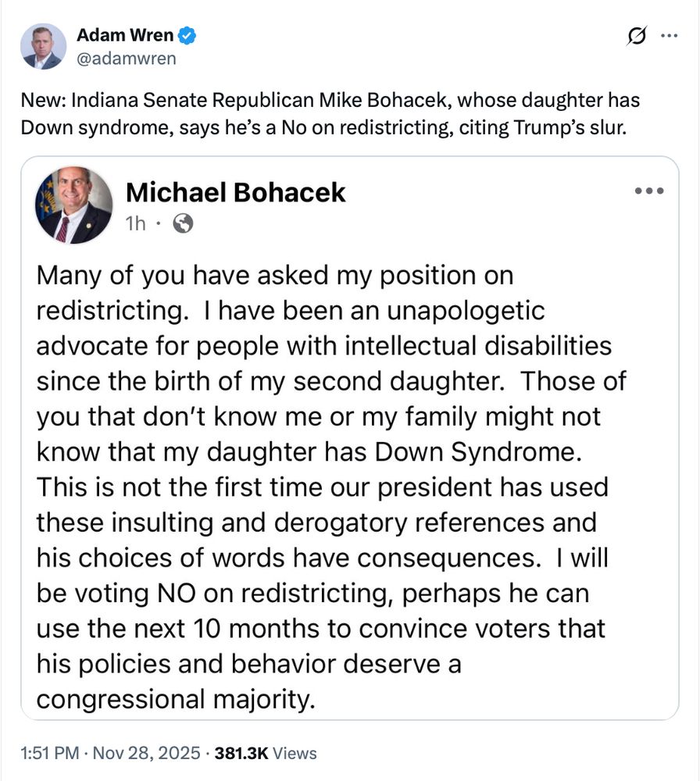Click the Nov 28, 2025 date
The width and height of the screenshot is (700, 781).
tap(145, 753)
